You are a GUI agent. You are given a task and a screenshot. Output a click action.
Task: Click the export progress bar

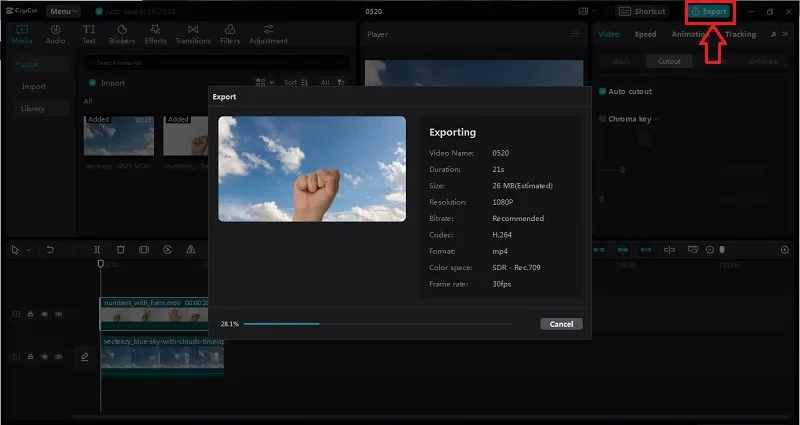pyautogui.click(x=378, y=323)
